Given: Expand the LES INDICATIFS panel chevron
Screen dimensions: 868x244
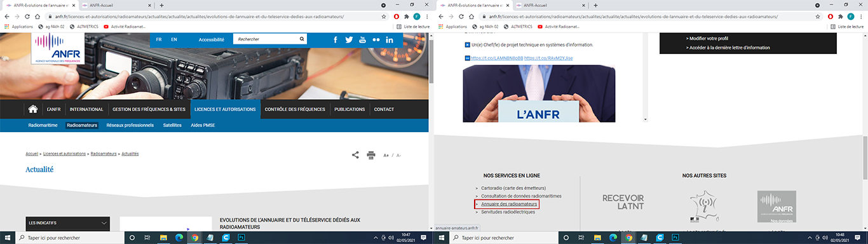Looking at the screenshot, I should tap(104, 223).
